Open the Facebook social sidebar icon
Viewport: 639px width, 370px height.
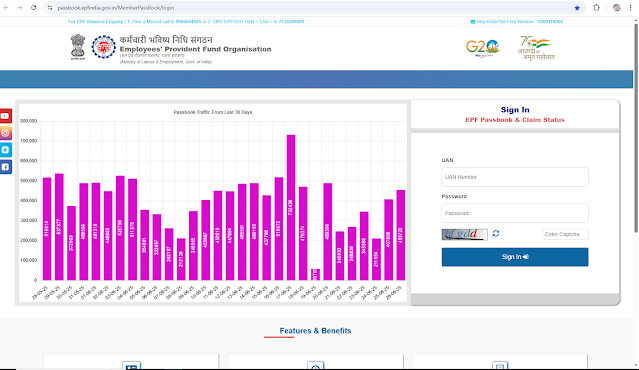[5, 167]
